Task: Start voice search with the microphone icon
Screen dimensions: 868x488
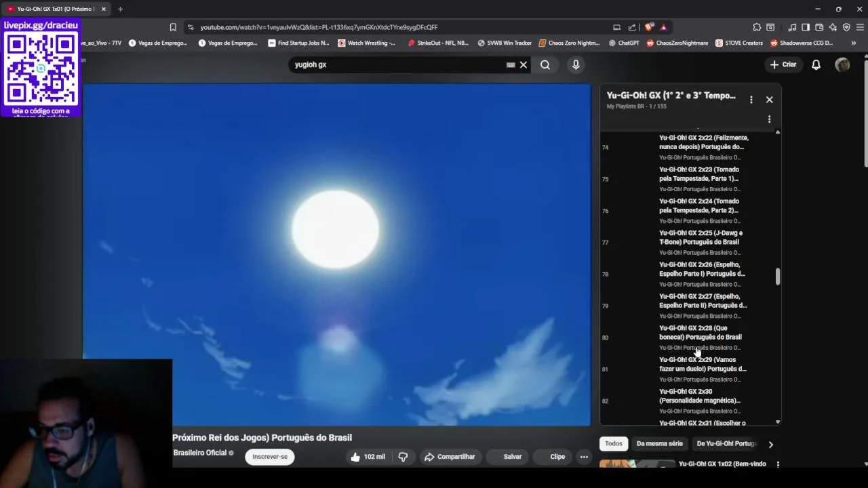Action: pos(576,65)
